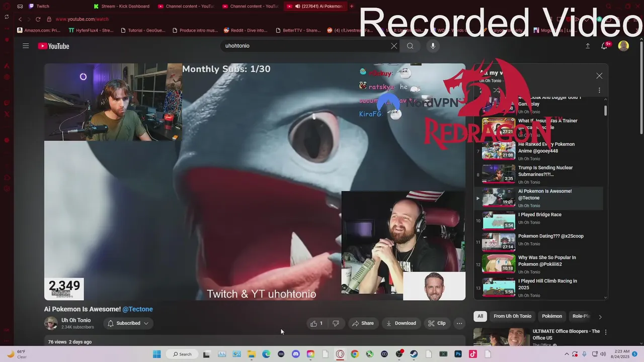Go to YouTube home via logo
644x362 pixels.
pos(53,46)
